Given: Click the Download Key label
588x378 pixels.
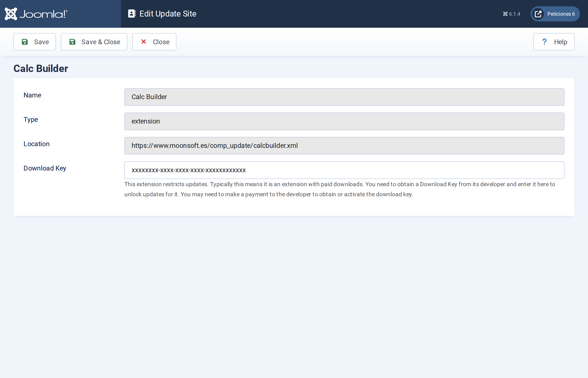Looking at the screenshot, I should (45, 168).
